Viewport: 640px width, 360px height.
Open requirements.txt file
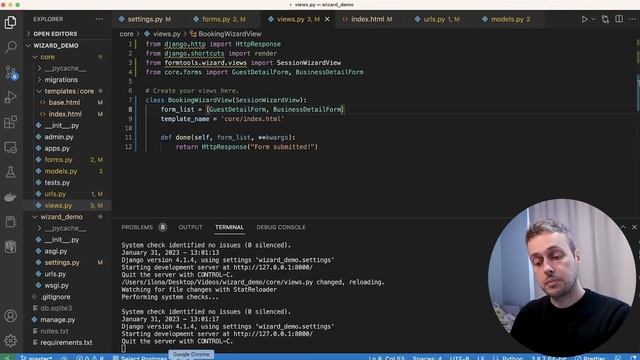[x=66, y=342]
